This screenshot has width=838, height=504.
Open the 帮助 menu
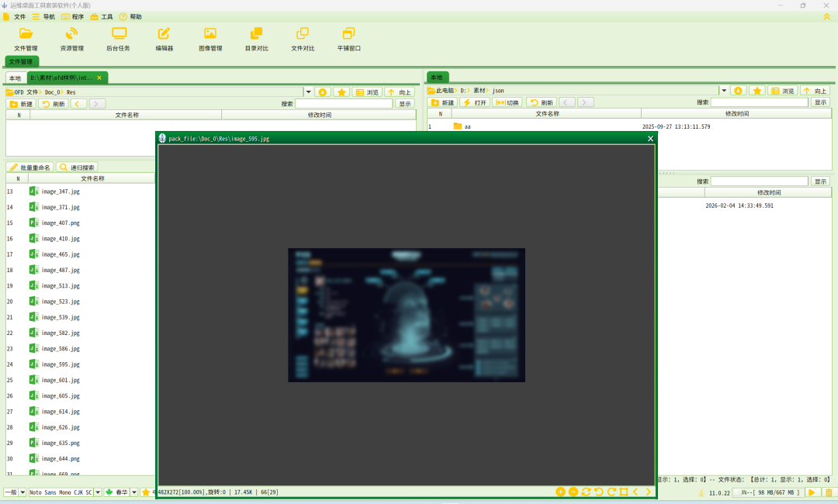point(130,16)
